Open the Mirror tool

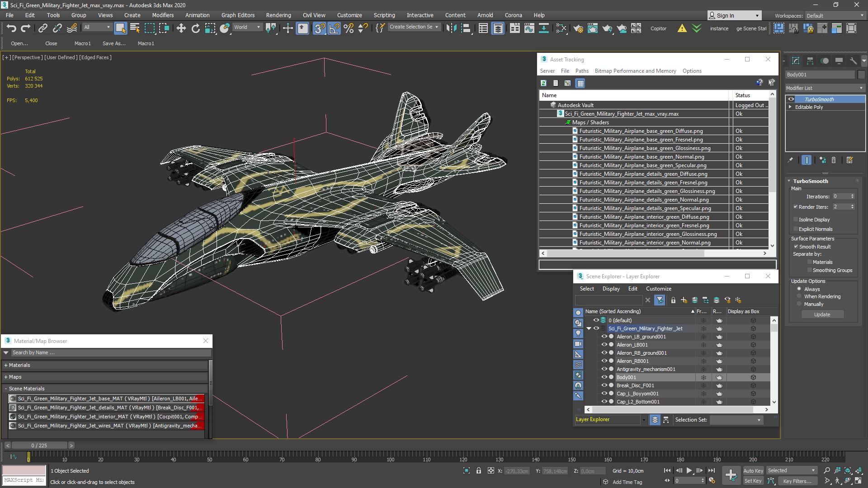tap(451, 28)
